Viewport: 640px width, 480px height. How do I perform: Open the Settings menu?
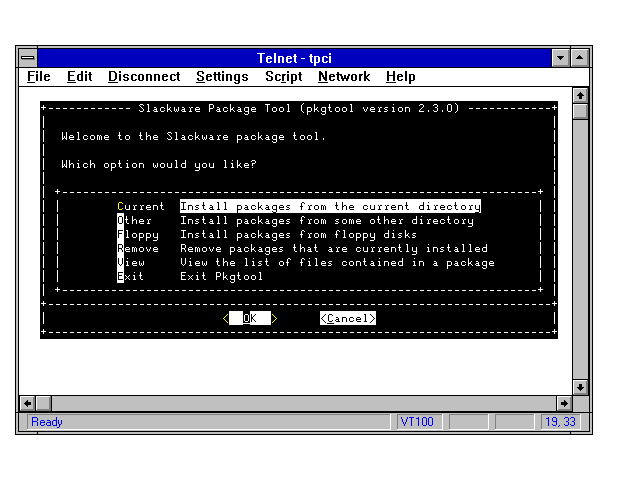click(222, 77)
